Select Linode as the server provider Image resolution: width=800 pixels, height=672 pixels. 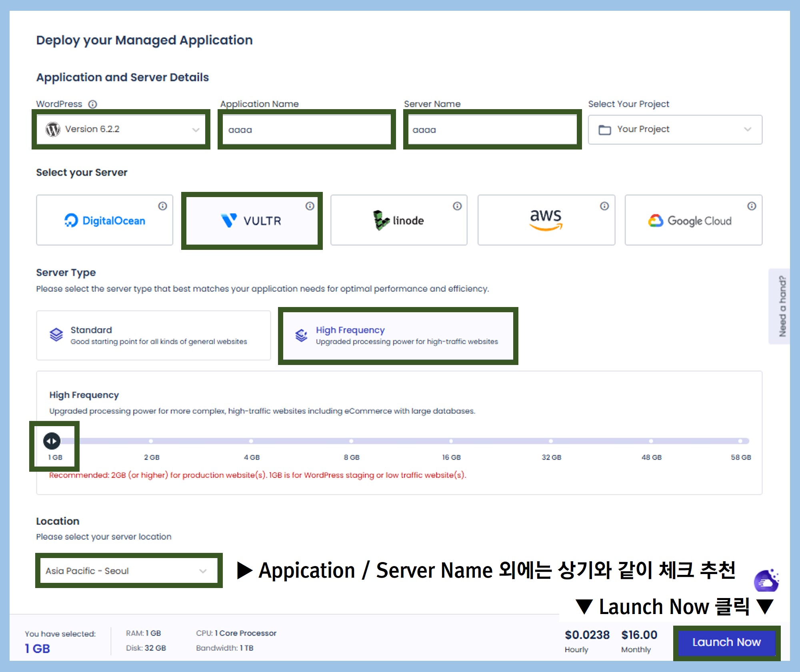point(399,220)
